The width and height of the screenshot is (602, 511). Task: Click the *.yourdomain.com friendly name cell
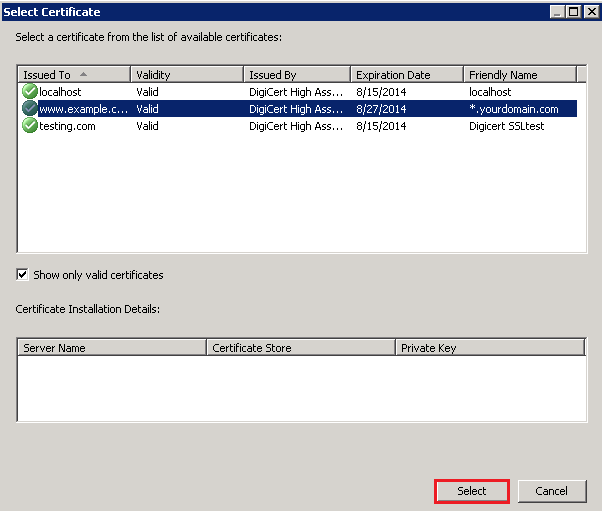point(514,109)
